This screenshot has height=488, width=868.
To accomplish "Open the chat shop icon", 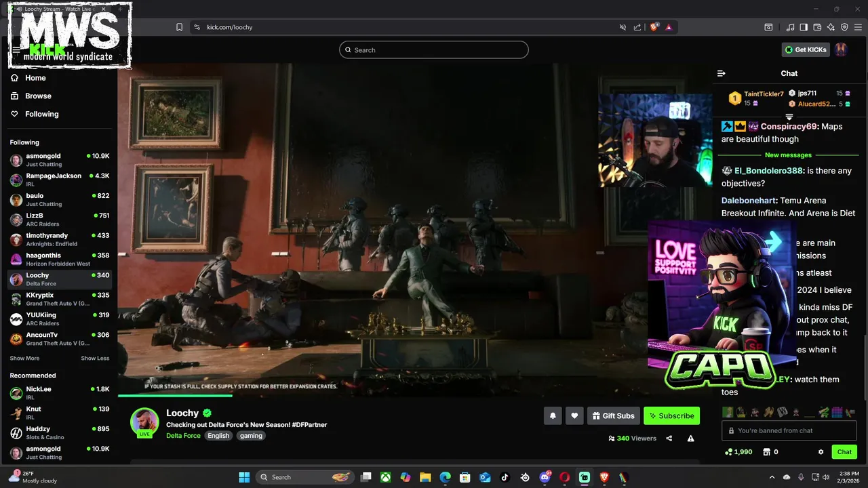I will [x=767, y=452].
